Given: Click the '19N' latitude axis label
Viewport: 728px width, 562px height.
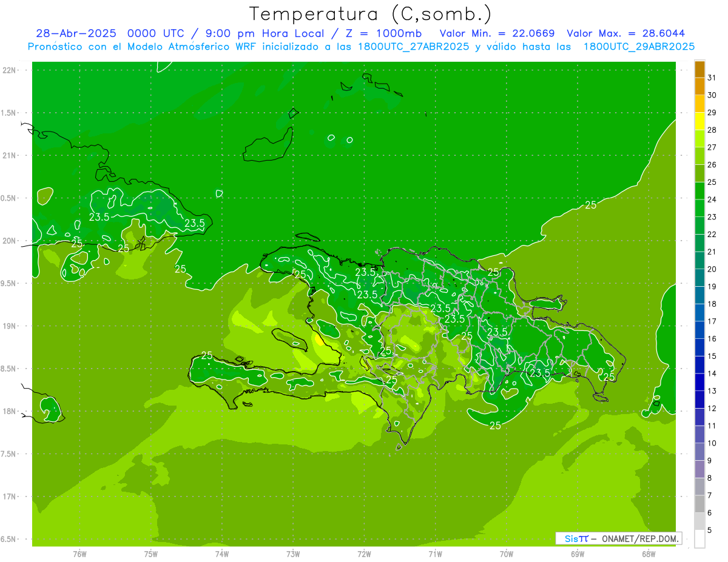Looking at the screenshot, I should (8, 326).
